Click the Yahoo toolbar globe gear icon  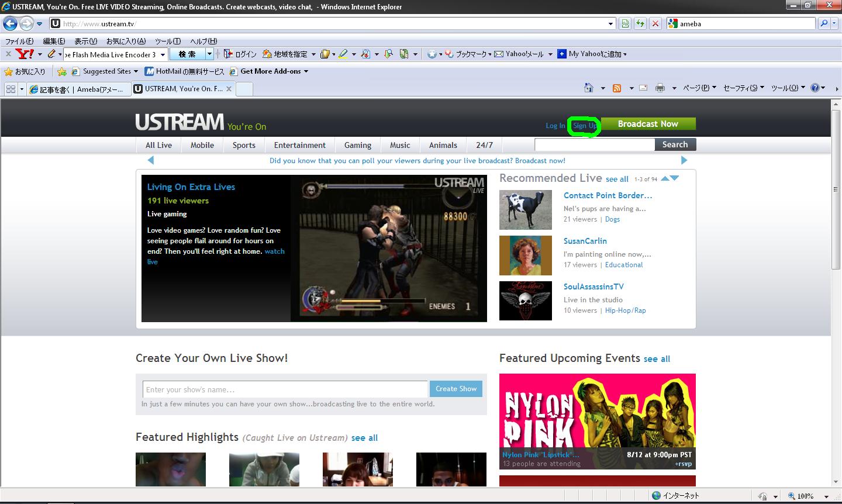point(432,54)
